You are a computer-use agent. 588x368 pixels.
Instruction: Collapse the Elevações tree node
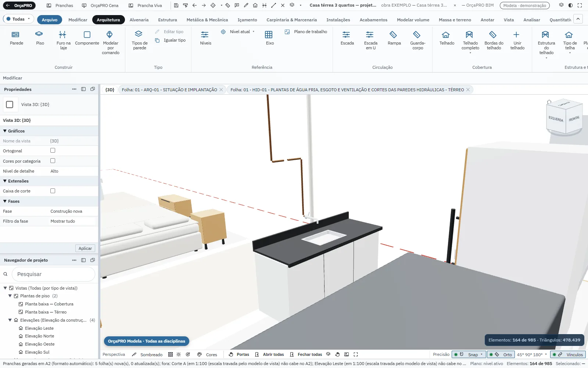coord(10,320)
